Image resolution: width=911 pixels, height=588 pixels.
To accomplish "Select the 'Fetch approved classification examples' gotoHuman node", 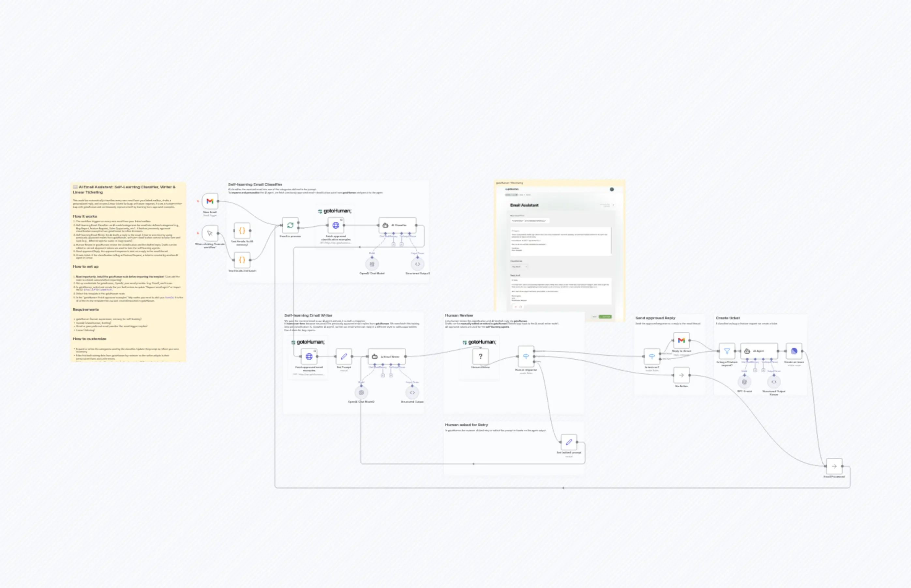I will coord(335,225).
